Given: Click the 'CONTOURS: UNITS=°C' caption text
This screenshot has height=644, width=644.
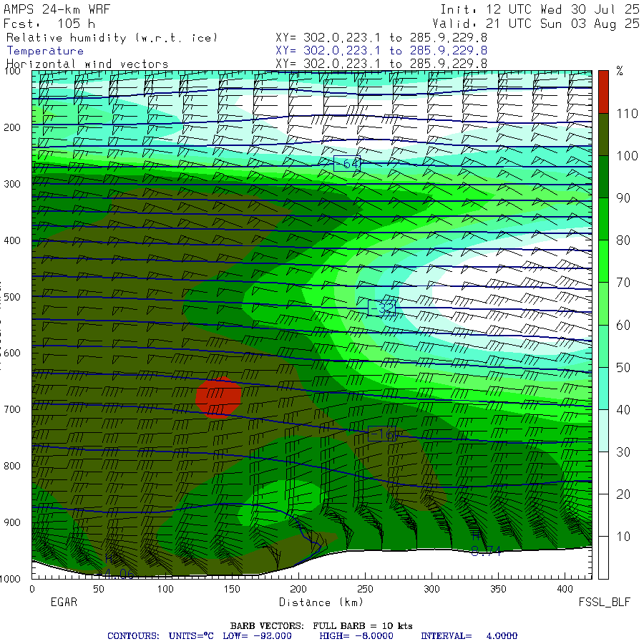Looking at the screenshot, I should coord(160,636).
